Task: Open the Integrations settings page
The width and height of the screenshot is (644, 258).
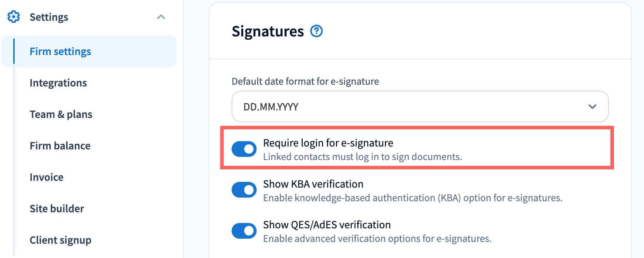Action: (x=58, y=83)
